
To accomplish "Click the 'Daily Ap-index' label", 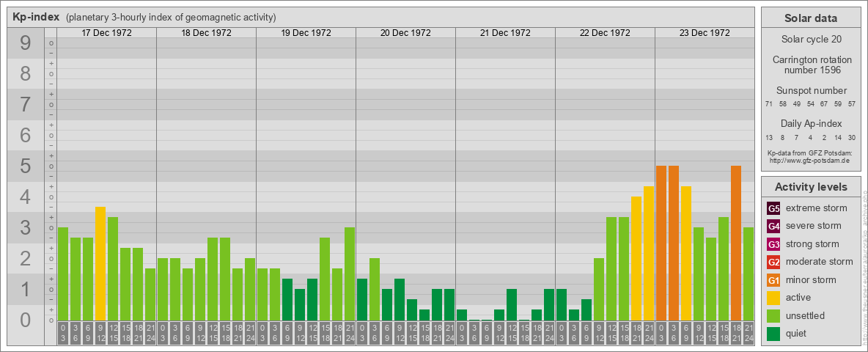I will click(x=811, y=123).
